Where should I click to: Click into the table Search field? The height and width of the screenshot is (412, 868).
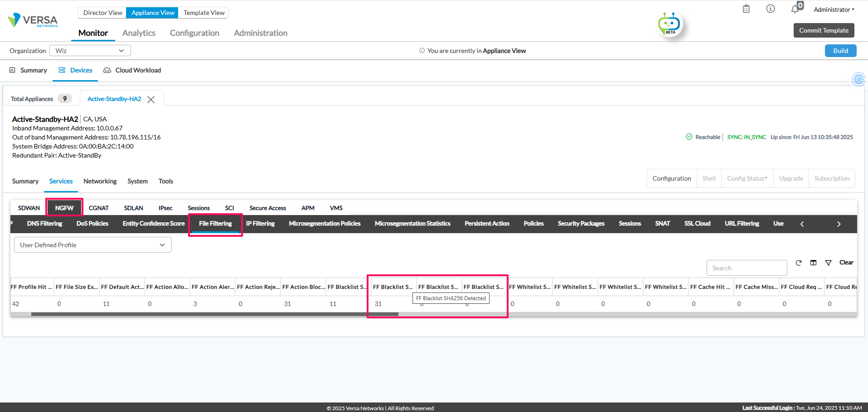pos(747,268)
